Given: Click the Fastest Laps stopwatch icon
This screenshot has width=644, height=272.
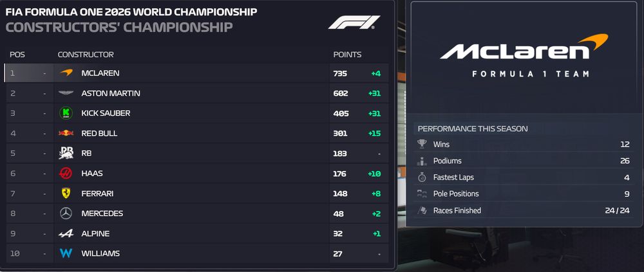Looking at the screenshot, I should 422,177.
